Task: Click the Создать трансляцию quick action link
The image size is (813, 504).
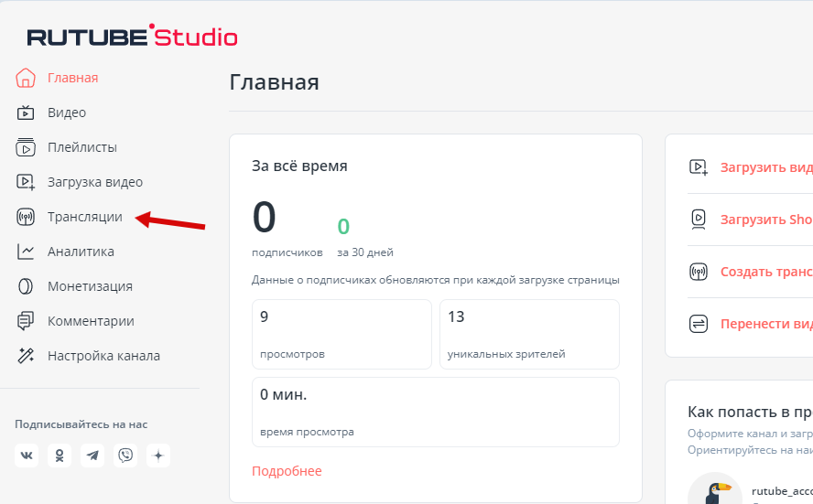Action: pos(766,272)
